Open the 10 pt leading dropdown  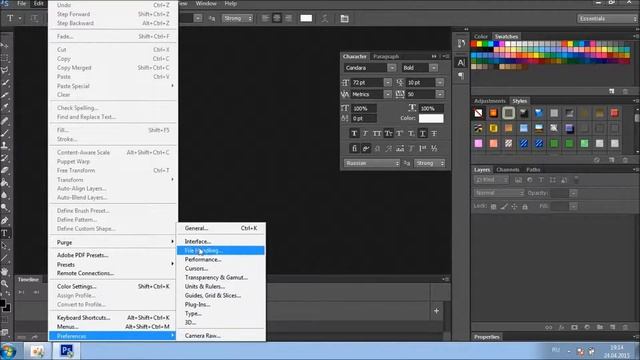[x=440, y=82]
